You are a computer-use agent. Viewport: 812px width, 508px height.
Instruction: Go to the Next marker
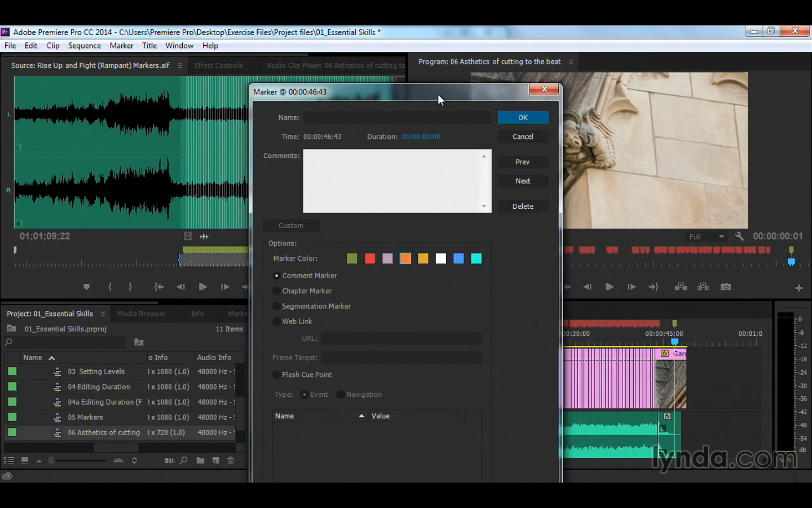[523, 181]
